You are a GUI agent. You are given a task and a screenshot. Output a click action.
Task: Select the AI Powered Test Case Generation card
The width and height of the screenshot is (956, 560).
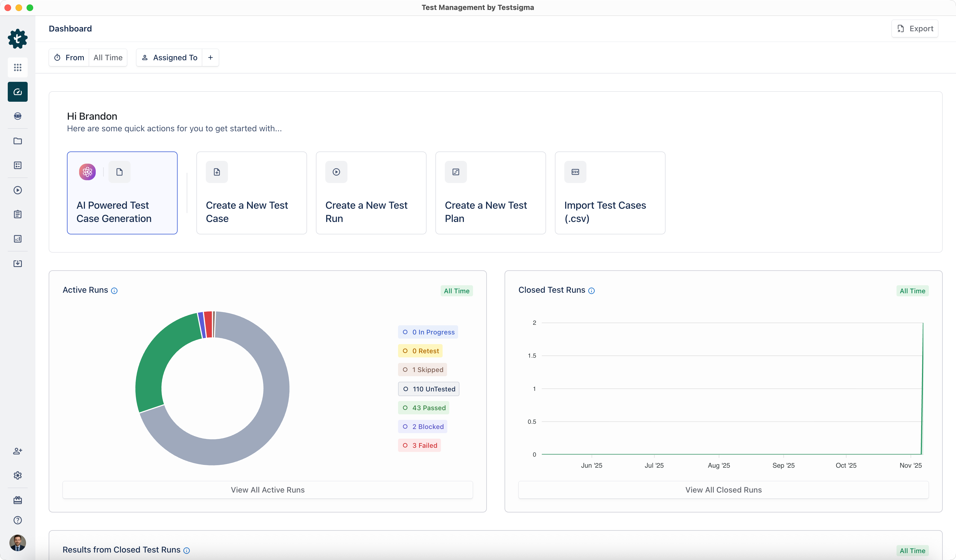[122, 193]
